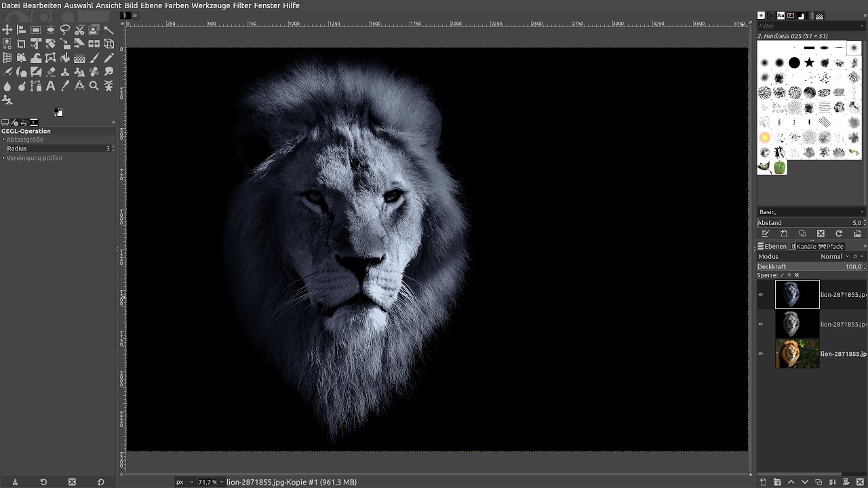Open the layer Modus Normal dropdown
Image resolution: width=868 pixels, height=488 pixels.
tap(834, 257)
